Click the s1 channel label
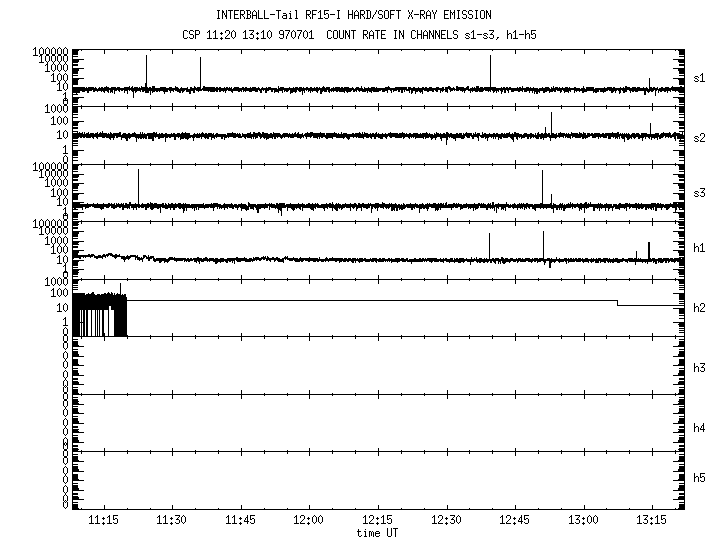Screen dimensions: 720x550 click(x=700, y=77)
